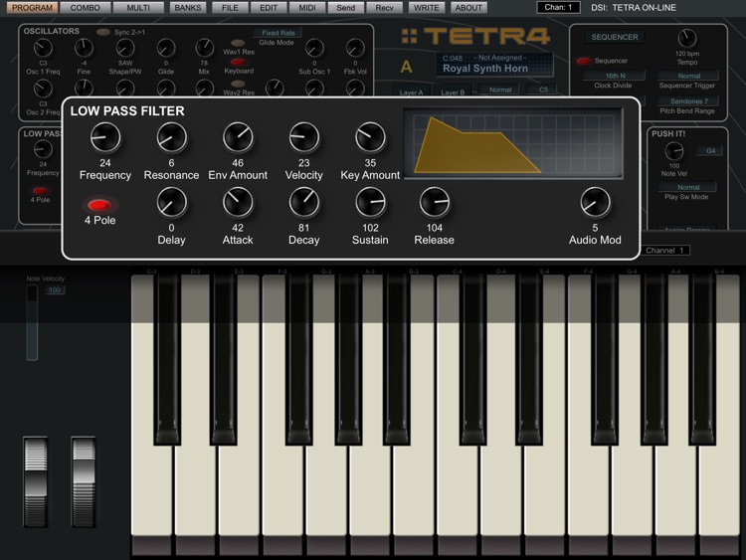Open the Sequencer Trigger Normal selector

688,76
